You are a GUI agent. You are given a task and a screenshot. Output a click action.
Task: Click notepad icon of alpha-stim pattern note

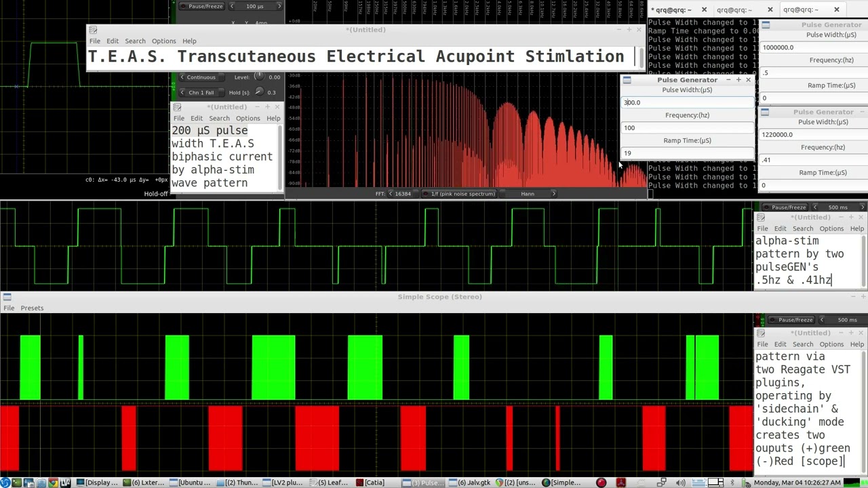tap(761, 218)
